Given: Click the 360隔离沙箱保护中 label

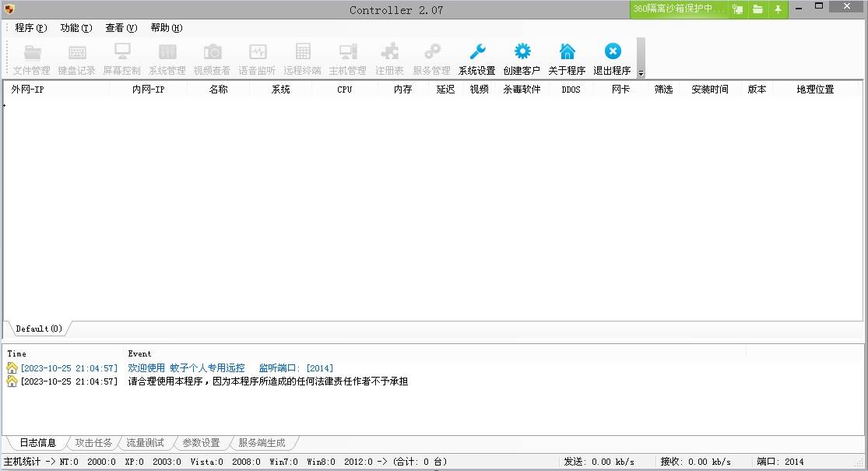Looking at the screenshot, I should click(679, 9).
